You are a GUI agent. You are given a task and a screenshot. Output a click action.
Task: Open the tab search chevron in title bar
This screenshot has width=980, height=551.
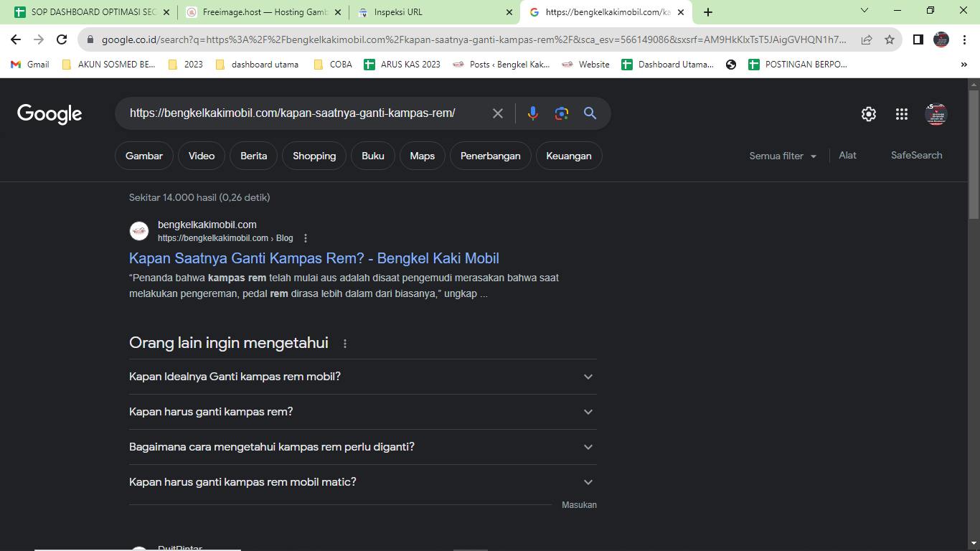(864, 11)
